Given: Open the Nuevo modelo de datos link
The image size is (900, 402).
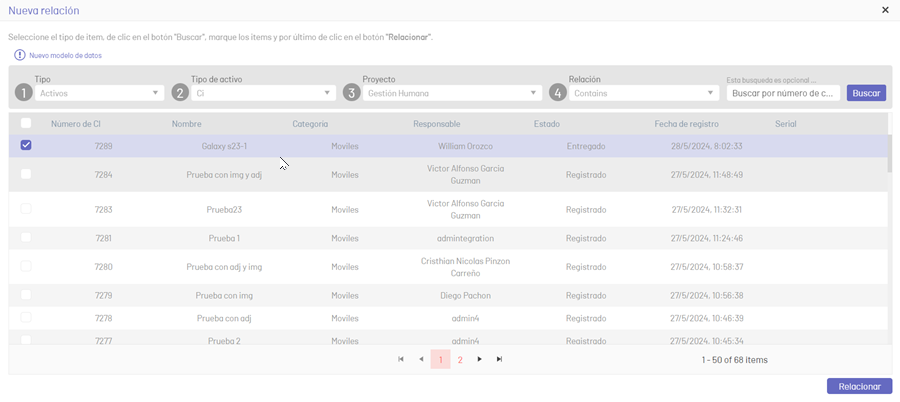Looking at the screenshot, I should tap(65, 56).
